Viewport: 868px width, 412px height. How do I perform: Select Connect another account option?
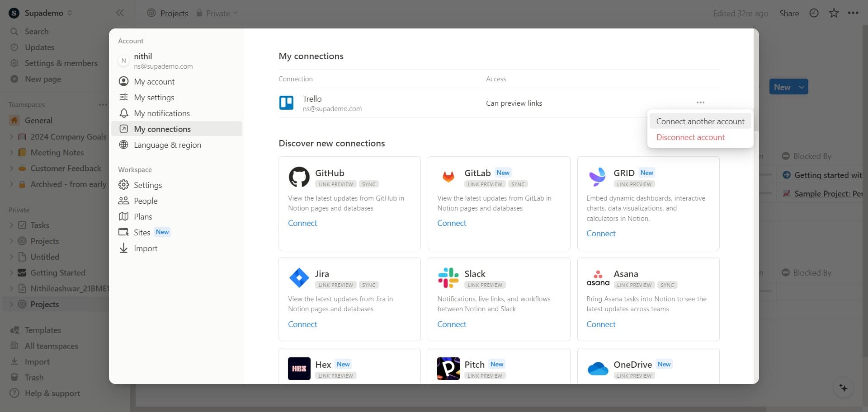click(700, 121)
